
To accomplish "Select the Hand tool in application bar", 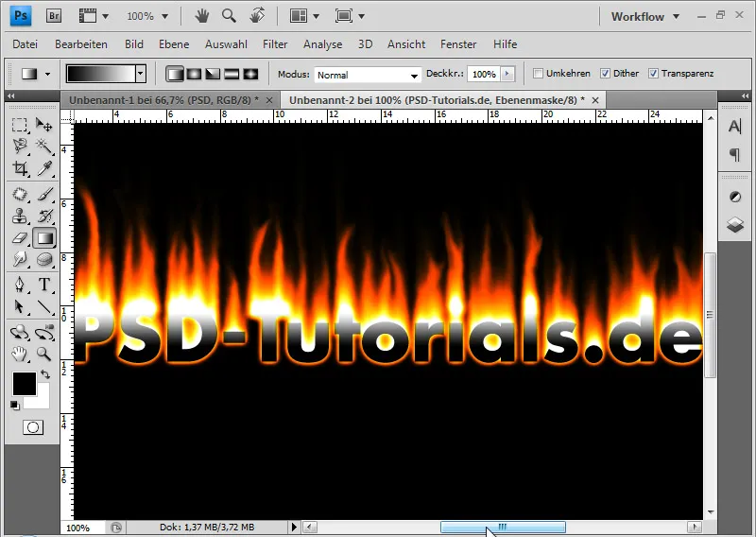I will pos(202,16).
